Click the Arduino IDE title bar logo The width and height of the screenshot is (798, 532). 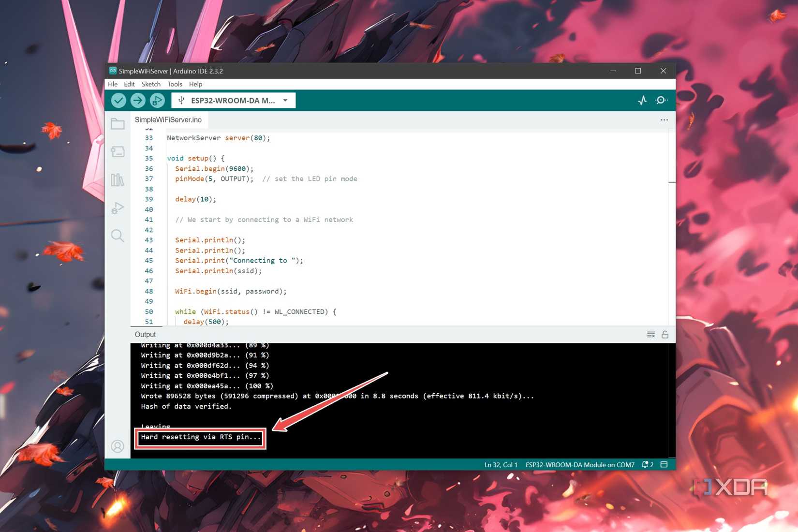tap(113, 71)
